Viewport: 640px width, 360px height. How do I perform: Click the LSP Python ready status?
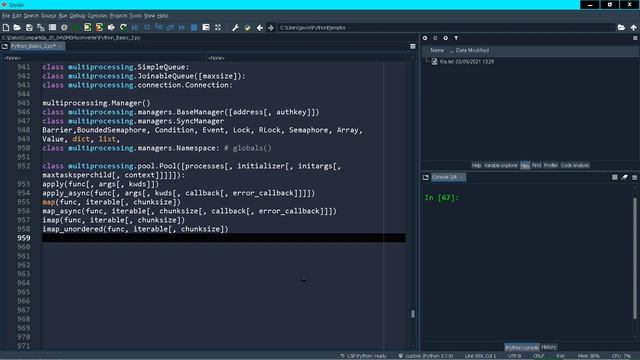pyautogui.click(x=363, y=356)
